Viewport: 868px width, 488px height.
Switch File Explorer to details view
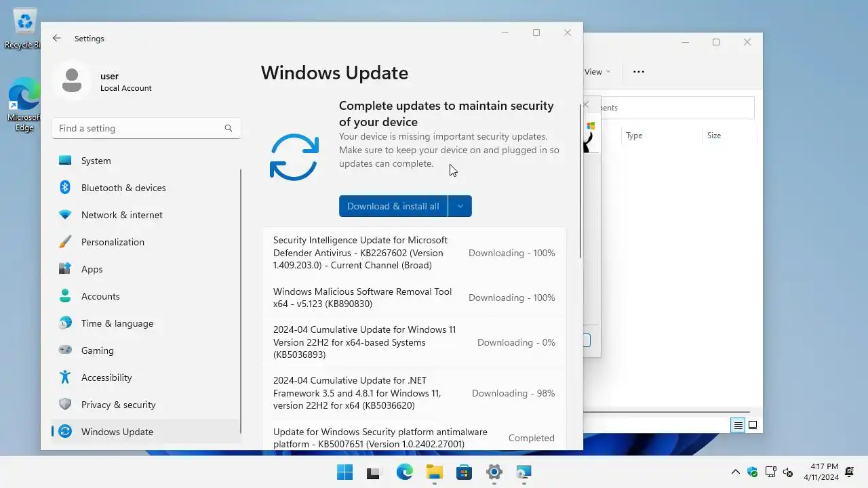coord(737,426)
